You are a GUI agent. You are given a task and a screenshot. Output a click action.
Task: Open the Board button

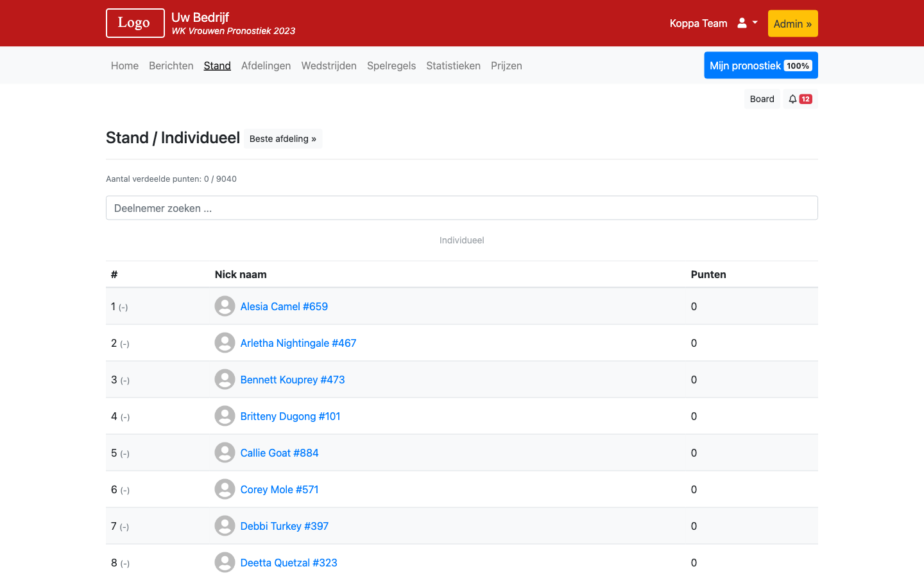762,99
